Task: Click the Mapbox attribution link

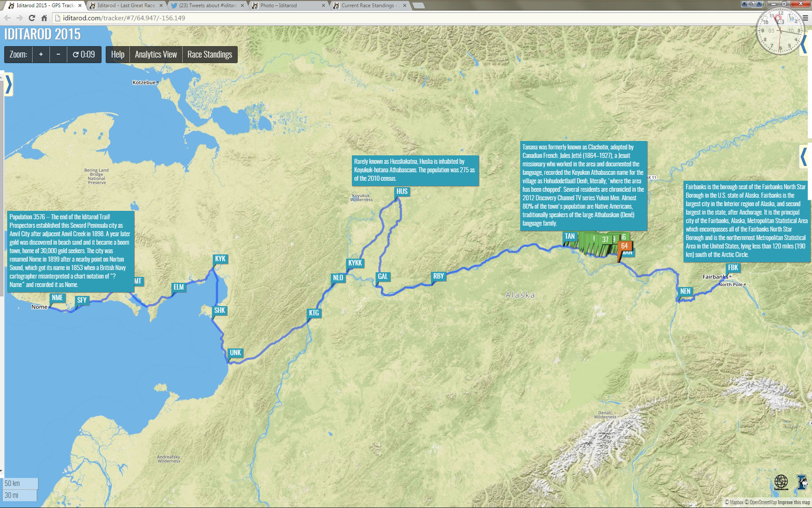Action: 734,502
